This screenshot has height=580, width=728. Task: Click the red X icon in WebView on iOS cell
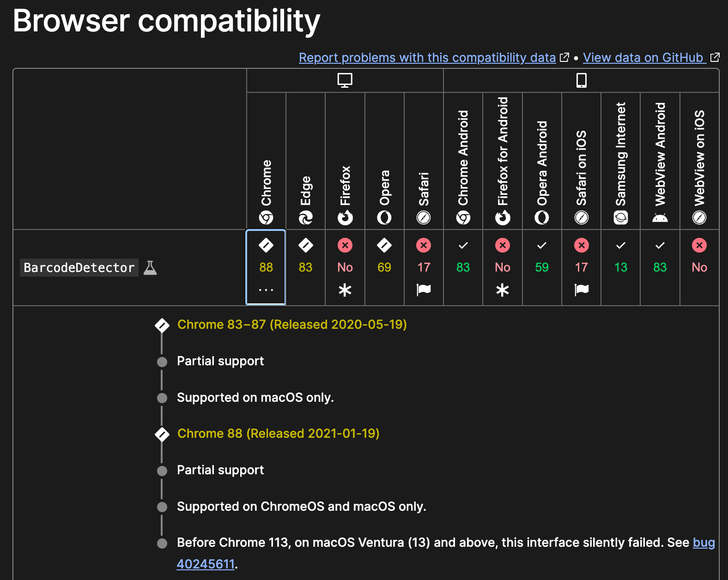pyautogui.click(x=699, y=245)
